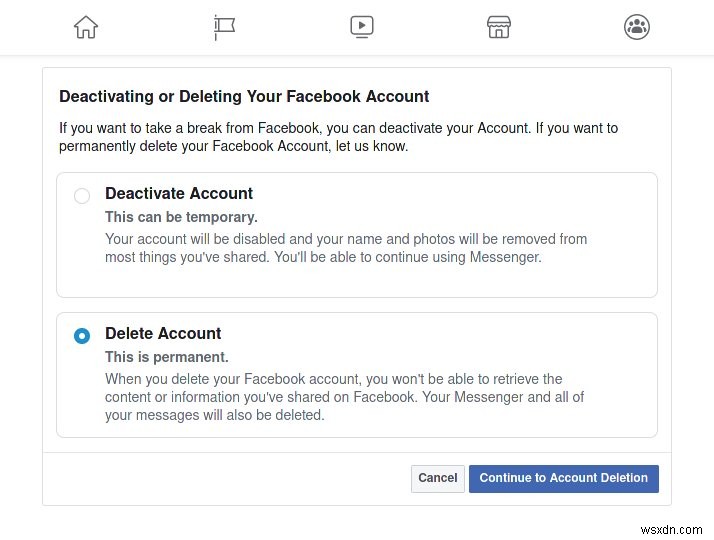The image size is (714, 540).
Task: Click the "Delete Account" option title
Action: (x=163, y=334)
